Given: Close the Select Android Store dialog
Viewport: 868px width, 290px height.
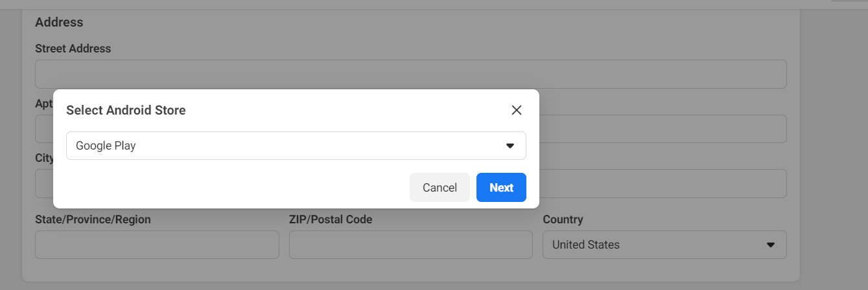Looking at the screenshot, I should (x=517, y=110).
